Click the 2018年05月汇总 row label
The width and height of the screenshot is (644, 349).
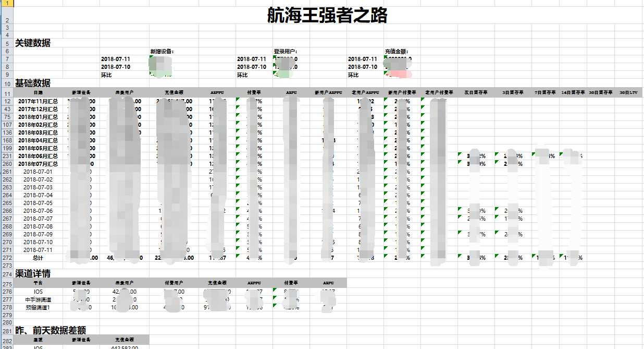(x=38, y=148)
